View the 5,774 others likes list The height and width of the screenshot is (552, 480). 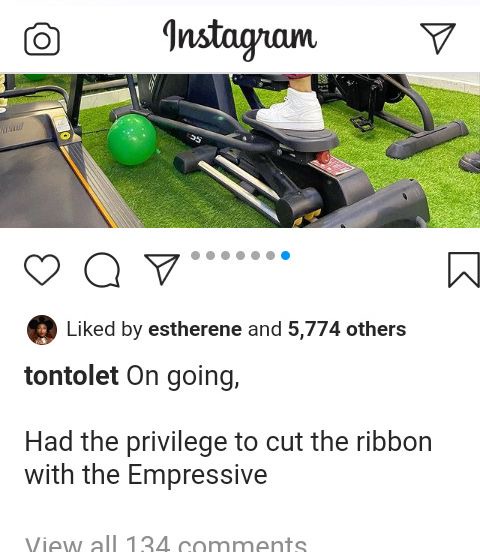click(347, 329)
